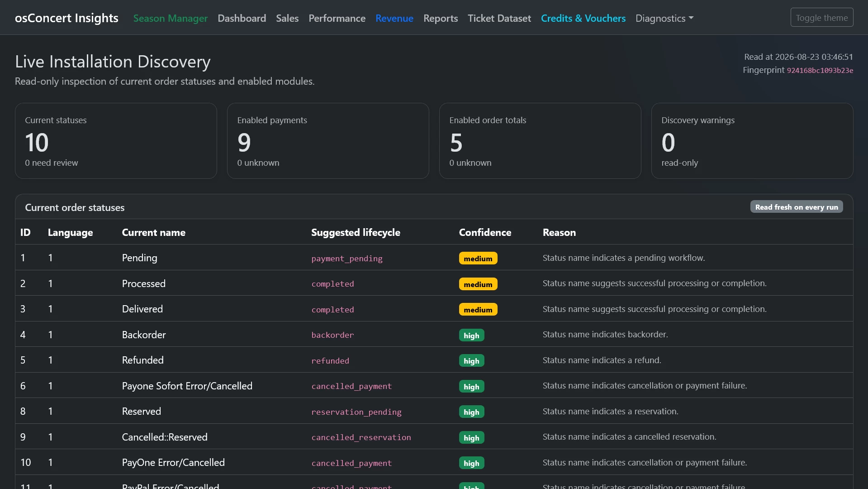This screenshot has height=489, width=868.
Task: Select the Discovery warnings card
Action: (752, 141)
